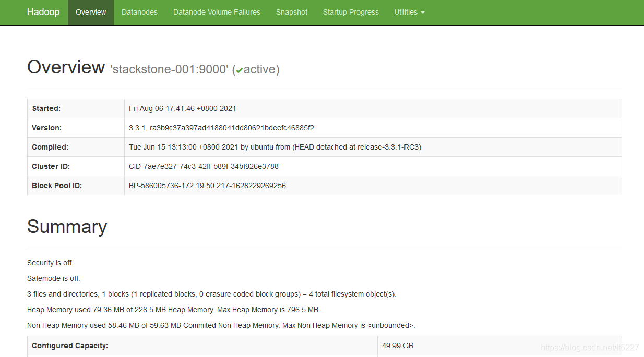Screen dimensions: 644x357
Task: Click the Compiled: row label
Action: tap(50, 147)
